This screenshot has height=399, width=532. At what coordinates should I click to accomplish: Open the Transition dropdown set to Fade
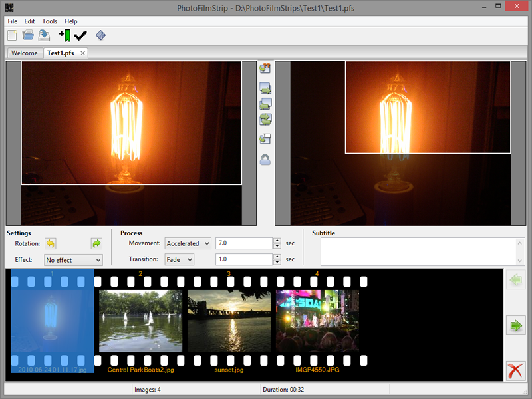(x=180, y=259)
